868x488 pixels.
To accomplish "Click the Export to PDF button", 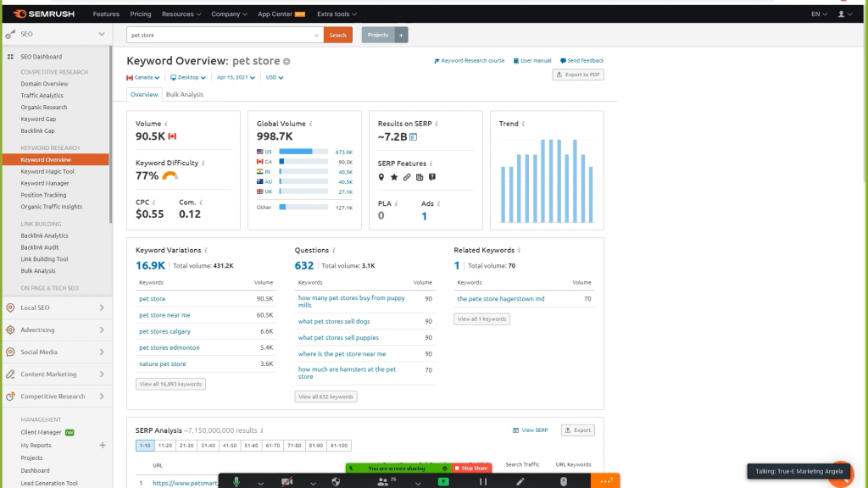I will point(578,75).
